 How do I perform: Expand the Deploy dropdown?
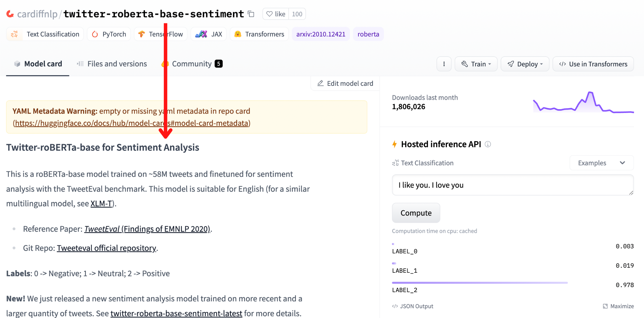[x=525, y=64]
